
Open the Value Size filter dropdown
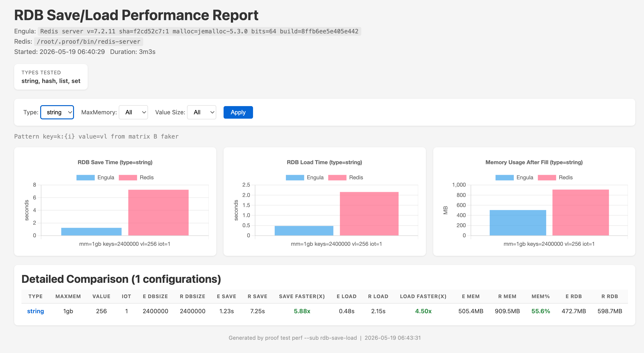click(x=201, y=112)
